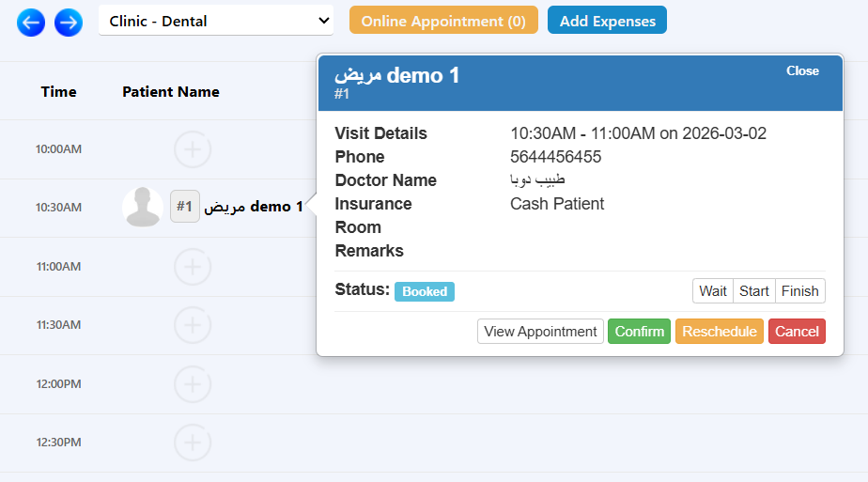Image resolution: width=868 pixels, height=482 pixels.
Task: Add appointment at 11:00AM slot
Action: (193, 267)
